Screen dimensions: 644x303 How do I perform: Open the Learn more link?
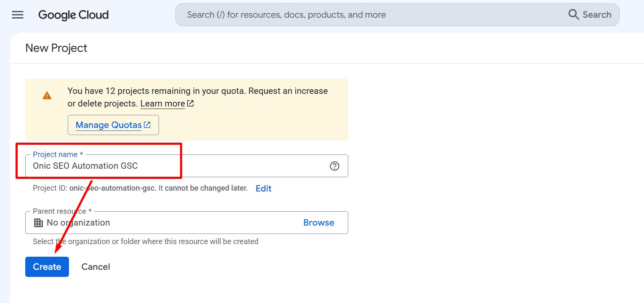(167, 104)
